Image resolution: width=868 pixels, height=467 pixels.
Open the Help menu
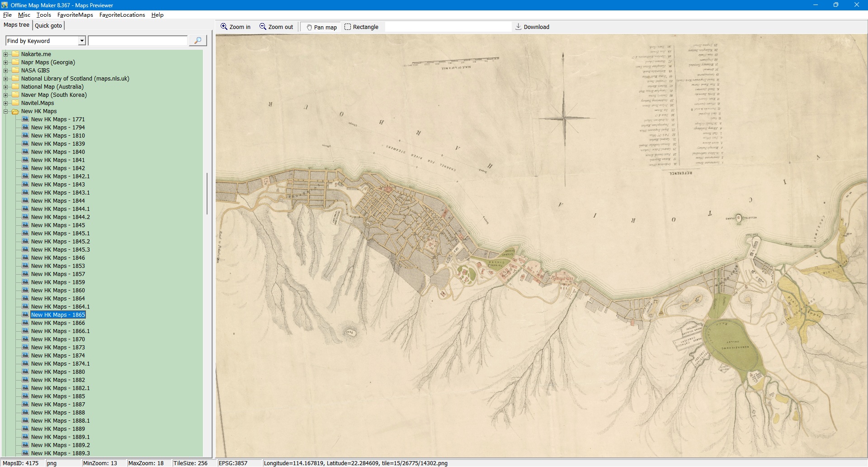click(x=157, y=15)
